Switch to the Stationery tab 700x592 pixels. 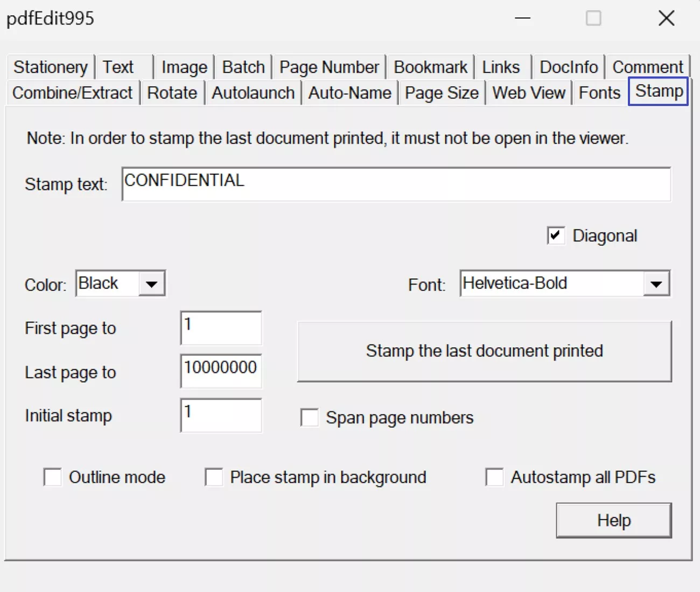click(x=51, y=67)
